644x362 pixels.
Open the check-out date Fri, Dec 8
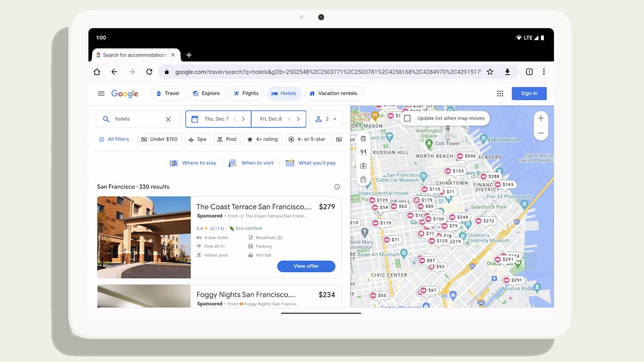click(271, 119)
